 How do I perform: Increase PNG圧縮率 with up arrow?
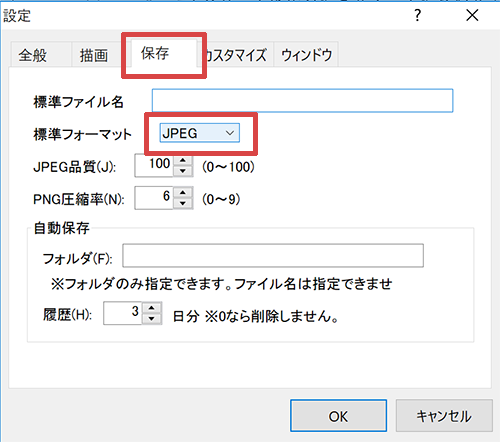coord(183,193)
